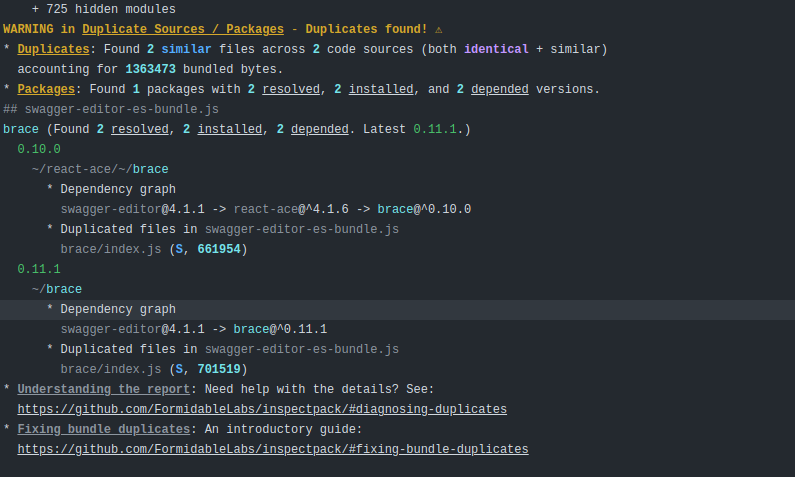The image size is (795, 477).
Task: Click 'brace@^0.11.1' in the dependency chain
Action: 280,329
